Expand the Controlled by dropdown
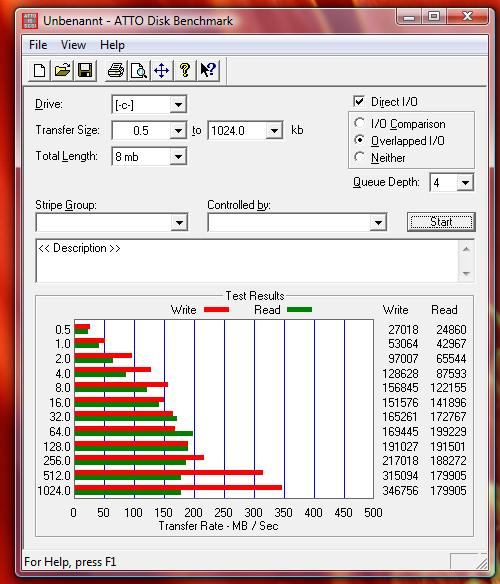Screen dimensions: 500x584 click(378, 223)
